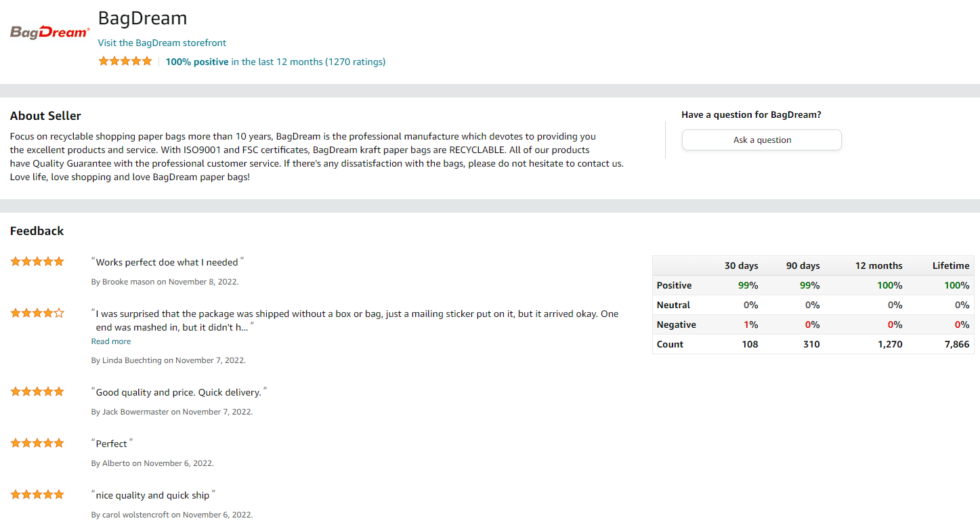The width and height of the screenshot is (980, 529).
Task: Click the Negative row label
Action: point(676,324)
